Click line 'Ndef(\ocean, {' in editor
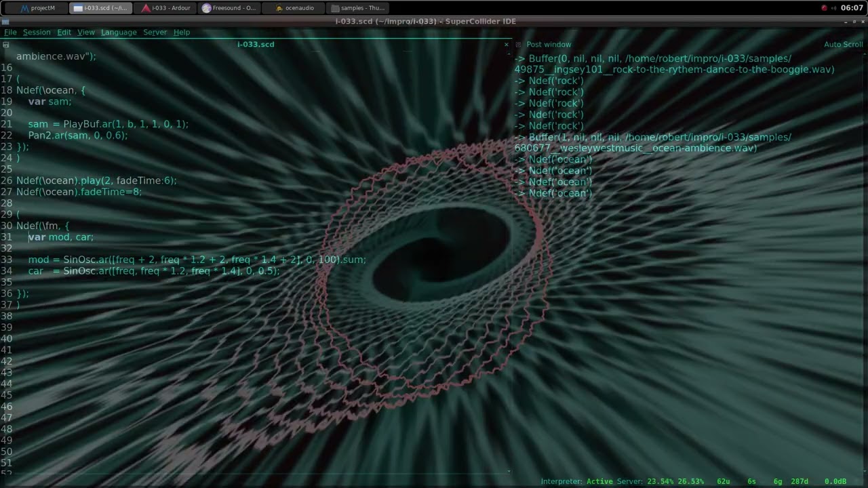Screen dimensions: 868x488 [x=51, y=90]
